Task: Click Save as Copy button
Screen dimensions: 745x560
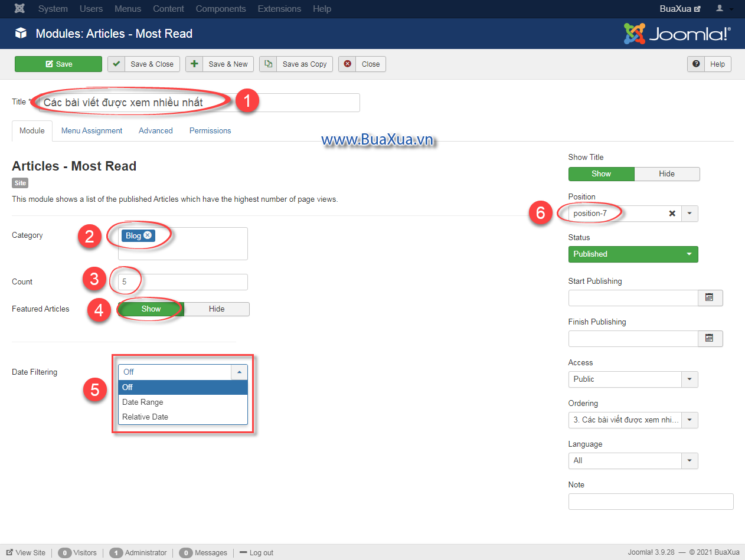Action: coord(296,64)
